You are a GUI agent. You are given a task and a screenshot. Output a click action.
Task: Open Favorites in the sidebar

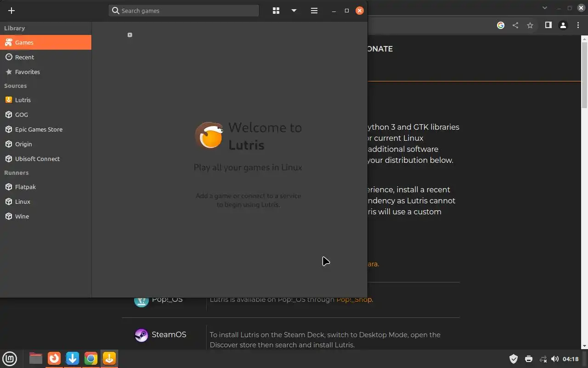(45, 72)
